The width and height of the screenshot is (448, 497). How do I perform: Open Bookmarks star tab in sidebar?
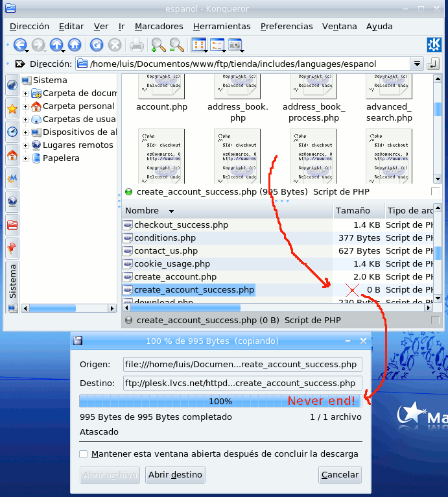[x=12, y=108]
